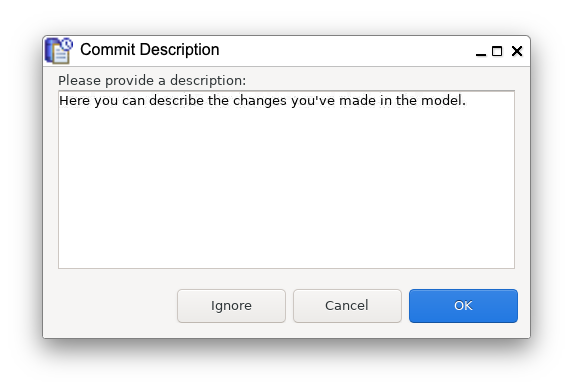Click the "Please provide a description:" label
Image resolution: width=576 pixels, height=382 pixels.
tap(152, 80)
